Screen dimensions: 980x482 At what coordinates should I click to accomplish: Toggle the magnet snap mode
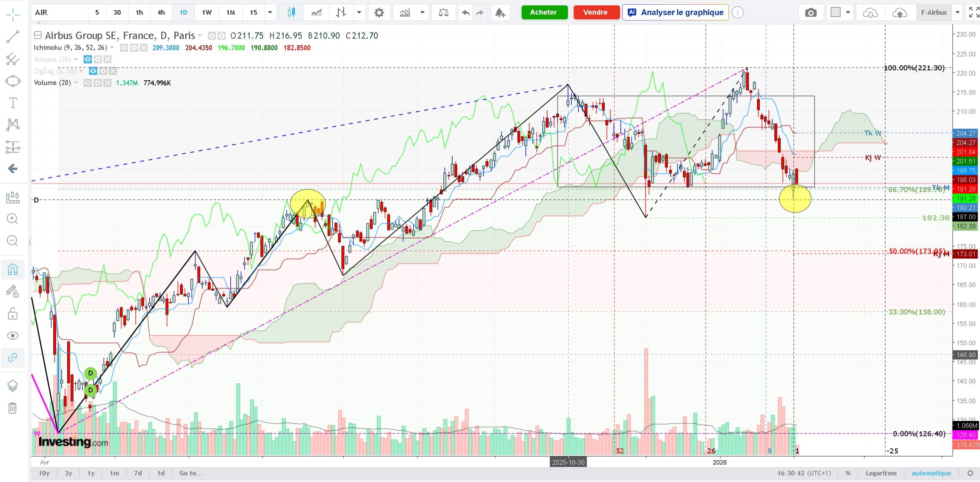[x=12, y=269]
